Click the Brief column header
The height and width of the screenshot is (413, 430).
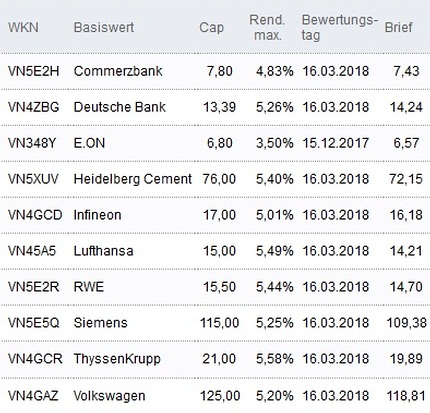[x=399, y=27]
